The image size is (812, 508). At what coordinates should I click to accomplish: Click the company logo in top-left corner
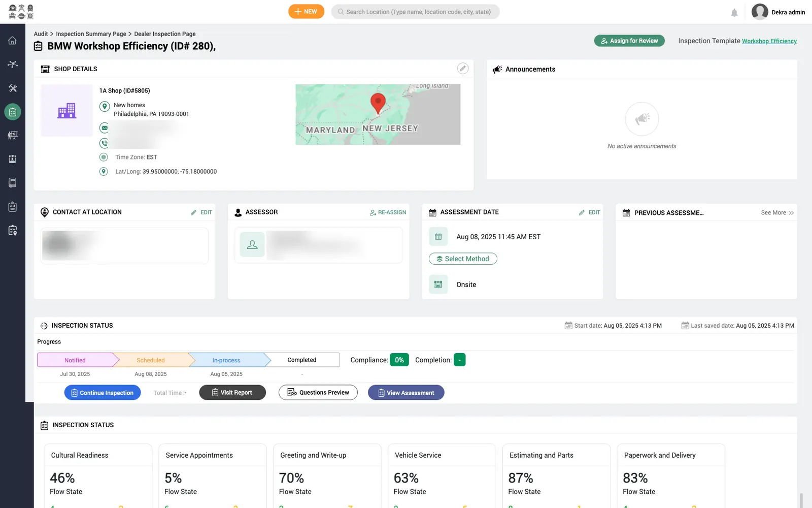click(x=21, y=12)
